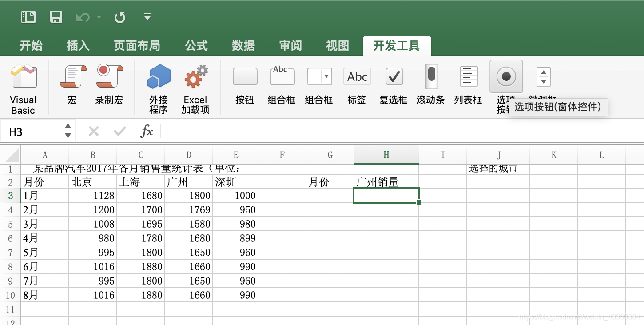Click the Name Box stepper arrows

point(68,131)
